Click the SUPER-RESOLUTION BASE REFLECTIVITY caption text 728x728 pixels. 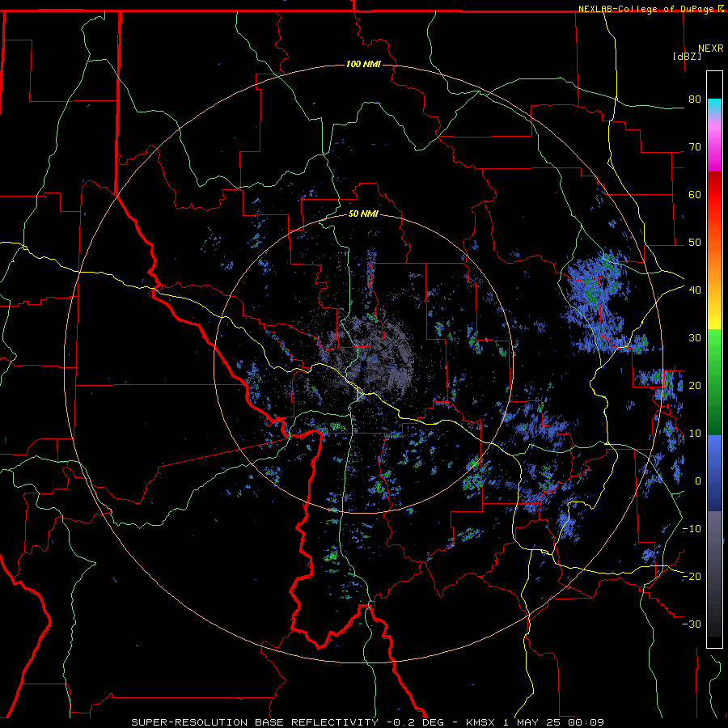[x=255, y=722]
